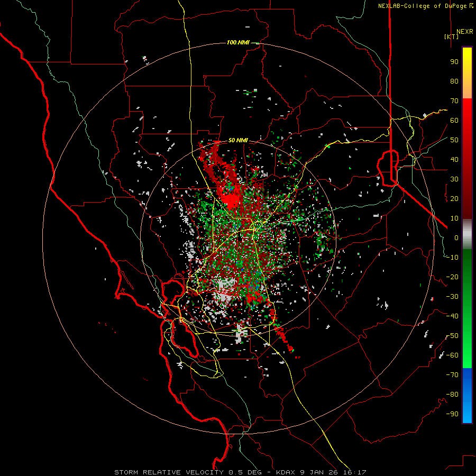
Task: Click the 0 value on the velocity scale
Action: (456, 237)
